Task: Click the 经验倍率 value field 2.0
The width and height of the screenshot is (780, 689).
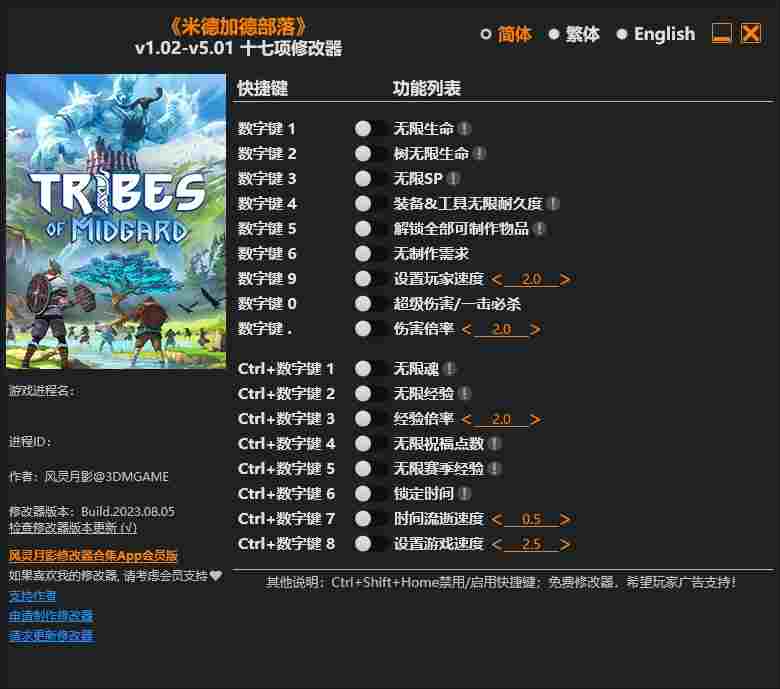Action: click(500, 419)
